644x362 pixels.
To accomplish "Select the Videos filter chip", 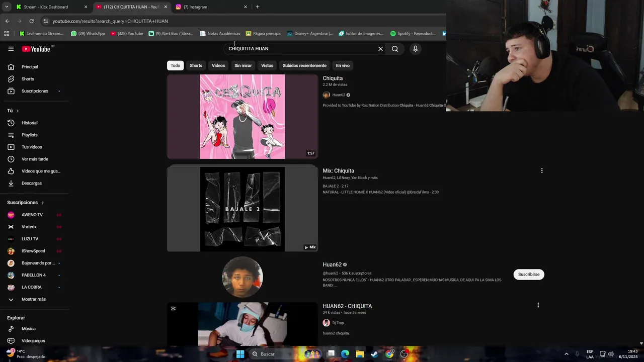I will pos(218,65).
